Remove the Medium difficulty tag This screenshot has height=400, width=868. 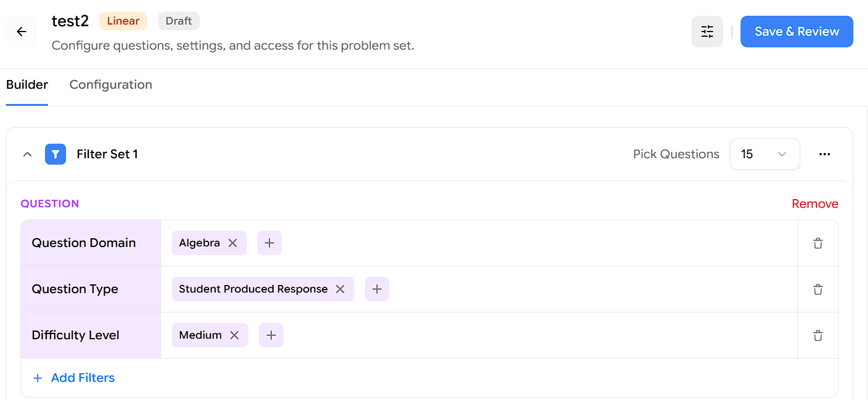point(234,335)
